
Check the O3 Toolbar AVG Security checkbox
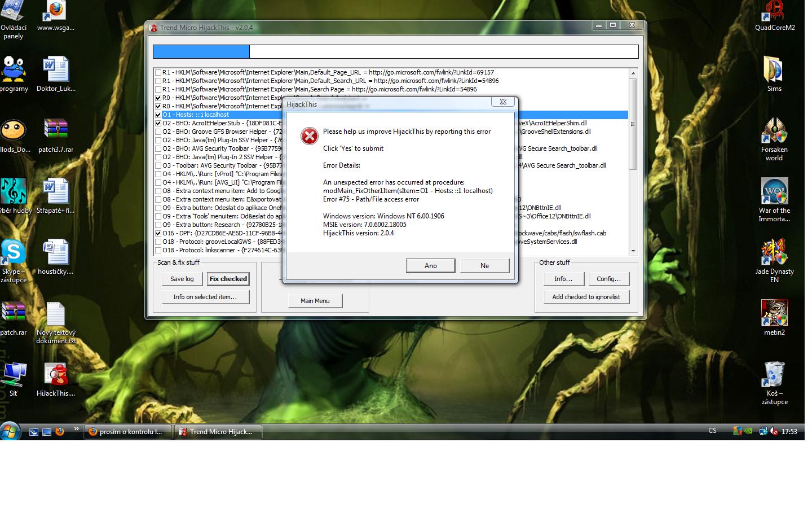pyautogui.click(x=158, y=165)
